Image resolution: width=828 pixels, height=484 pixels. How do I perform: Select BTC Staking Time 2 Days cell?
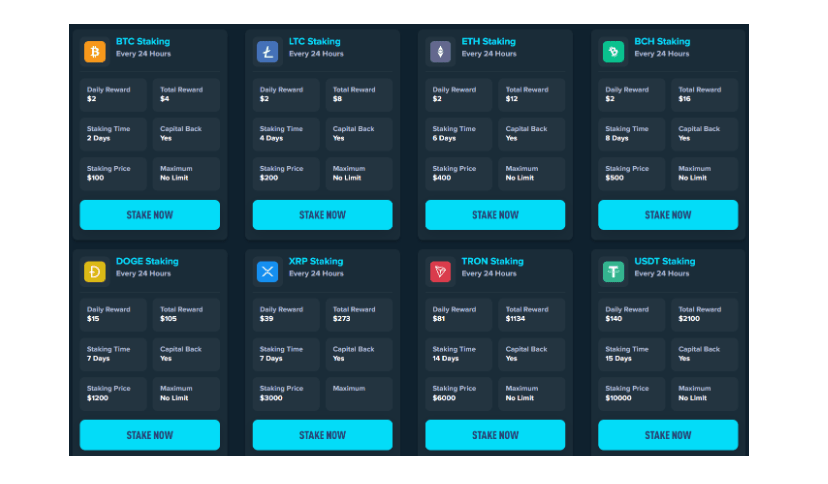click(x=114, y=134)
